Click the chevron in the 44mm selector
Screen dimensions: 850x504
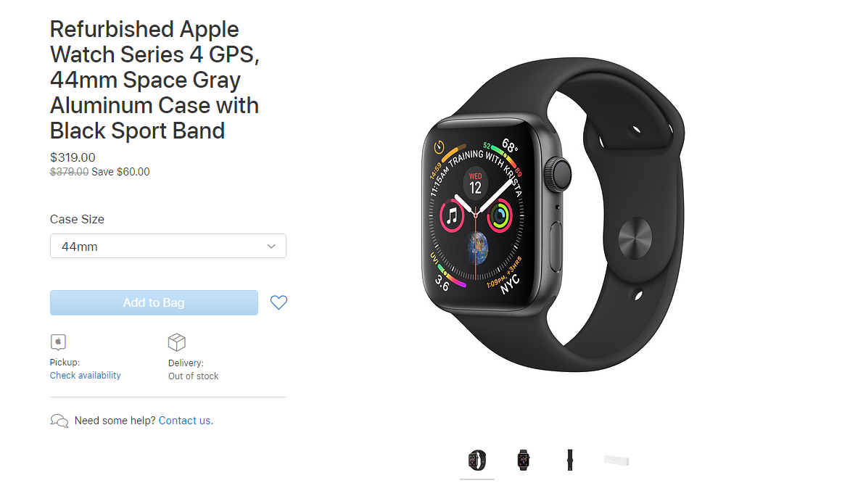point(271,246)
